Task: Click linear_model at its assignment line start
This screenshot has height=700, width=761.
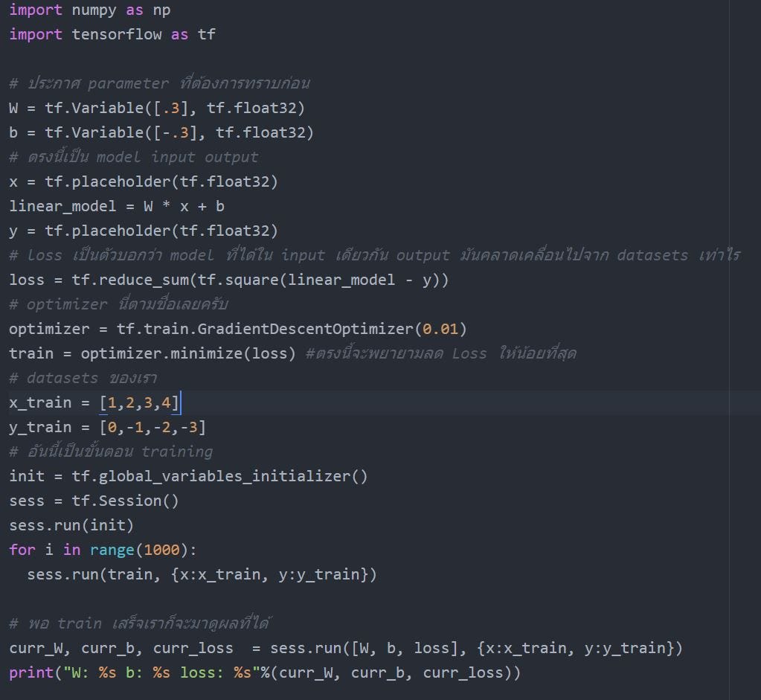Action: (62, 207)
